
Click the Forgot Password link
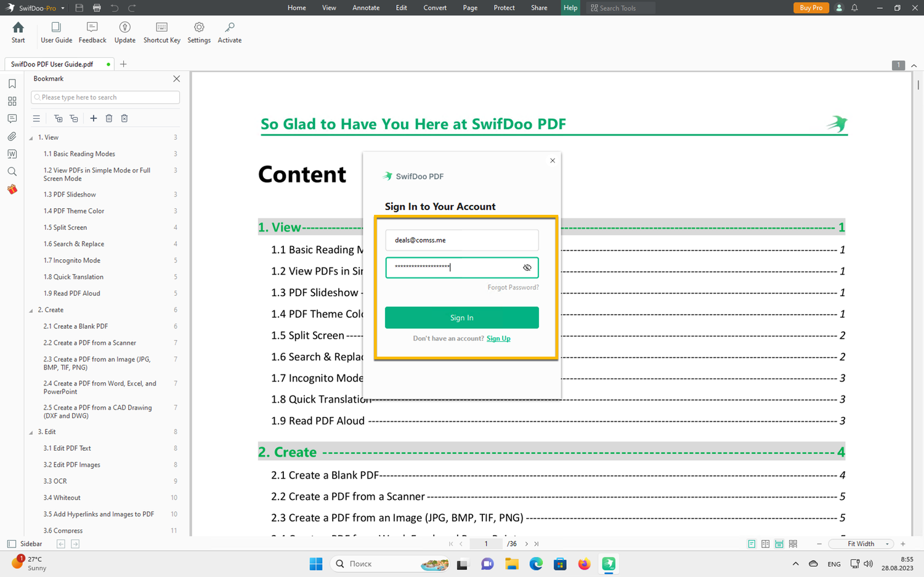point(513,288)
